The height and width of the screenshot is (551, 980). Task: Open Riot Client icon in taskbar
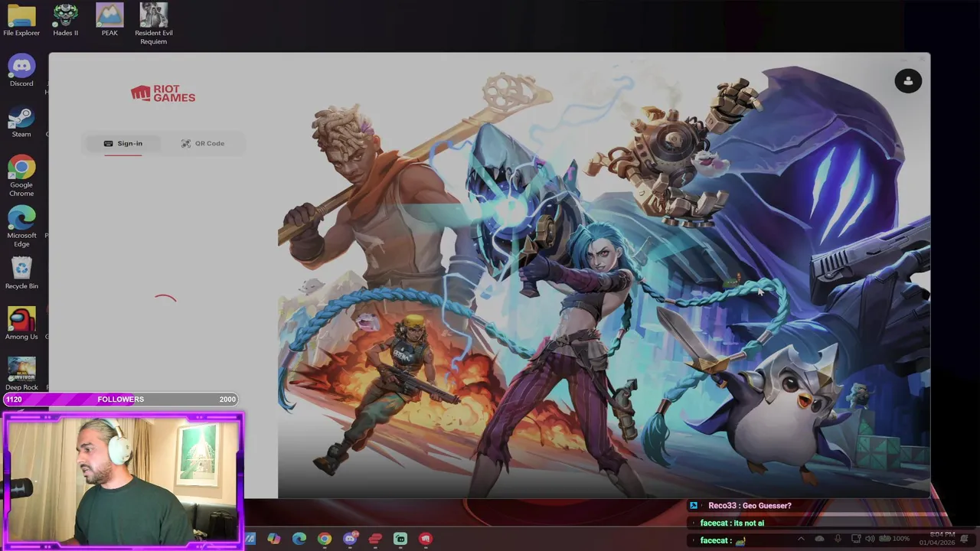[426, 539]
